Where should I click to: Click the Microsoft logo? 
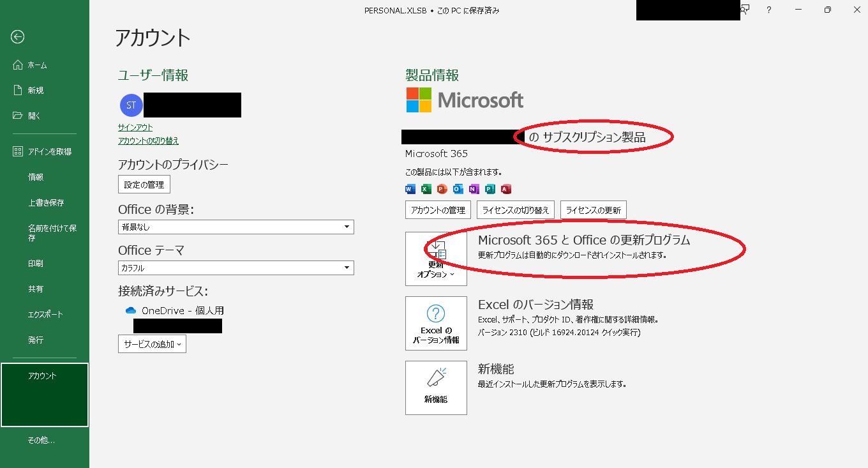465,100
